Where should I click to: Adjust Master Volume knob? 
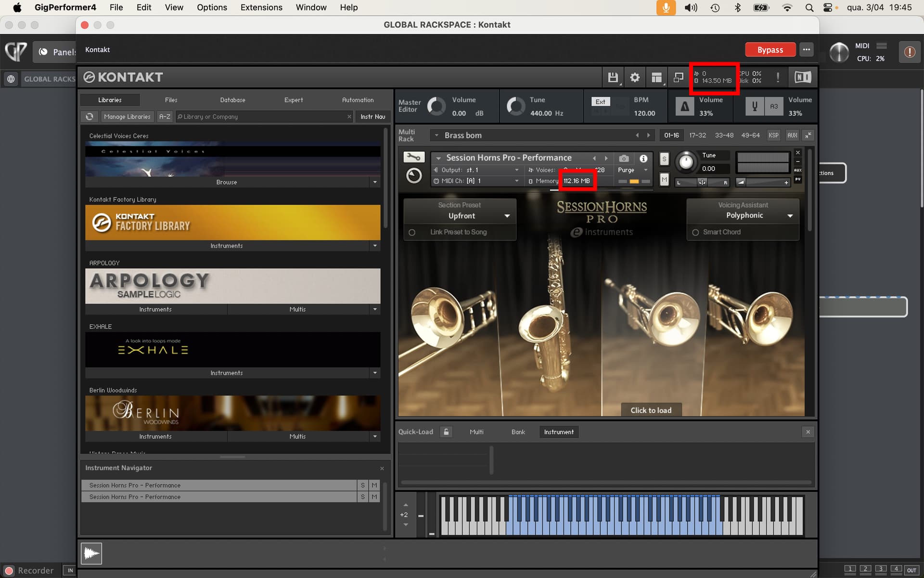(436, 106)
